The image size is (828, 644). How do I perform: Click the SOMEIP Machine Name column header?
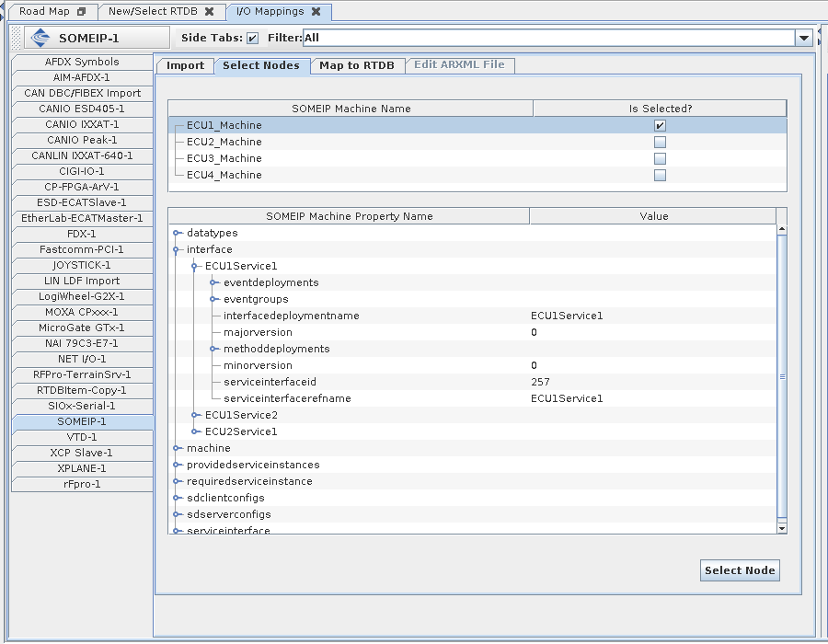(351, 109)
